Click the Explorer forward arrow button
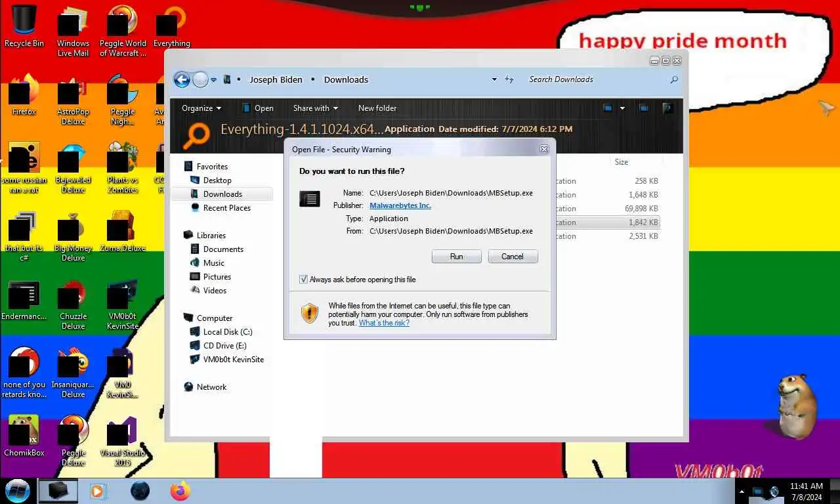 pyautogui.click(x=200, y=80)
